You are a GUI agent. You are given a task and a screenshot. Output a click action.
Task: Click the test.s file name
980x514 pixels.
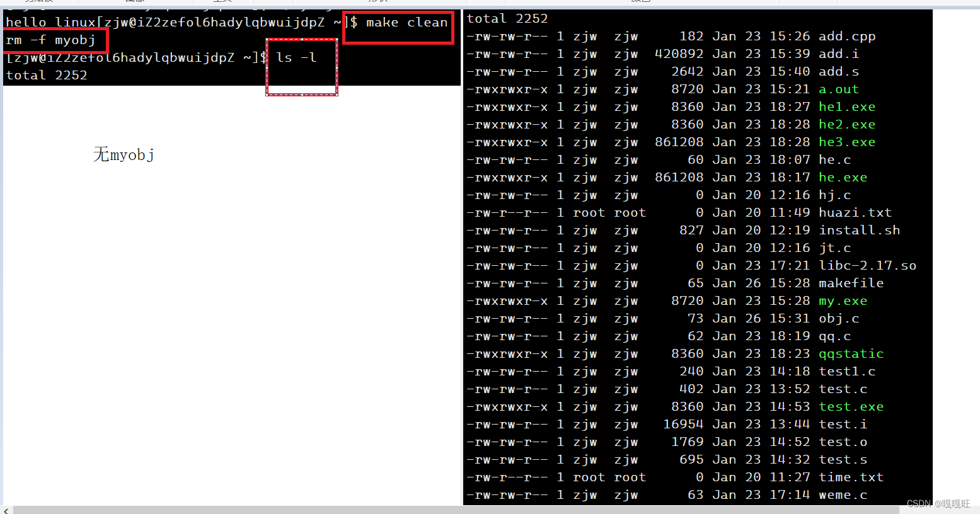[843, 460]
